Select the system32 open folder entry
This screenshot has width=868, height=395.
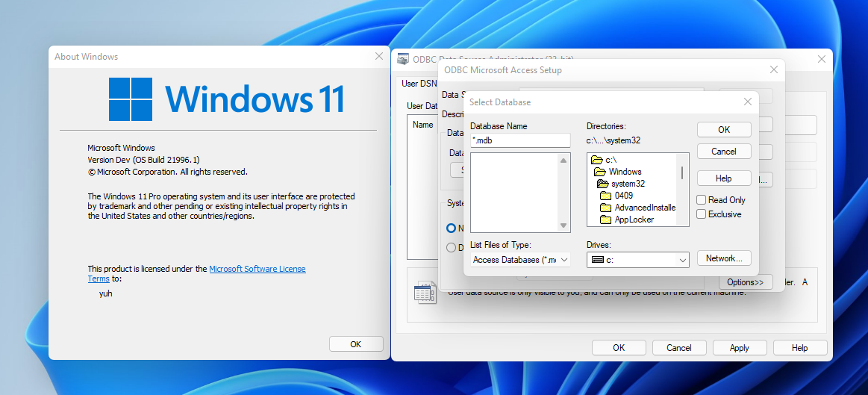coord(622,184)
